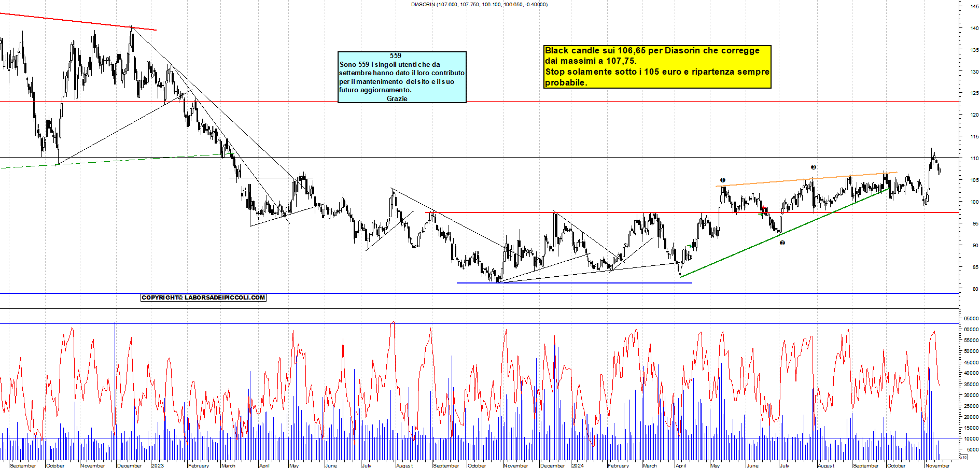The image size is (980, 468).
Task: Select wave marker number 3 on the chart
Action: tap(814, 167)
